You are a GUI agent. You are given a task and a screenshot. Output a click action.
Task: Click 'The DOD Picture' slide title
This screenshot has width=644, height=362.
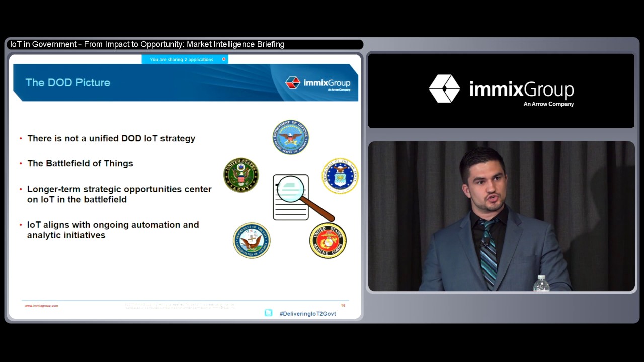pyautogui.click(x=68, y=82)
